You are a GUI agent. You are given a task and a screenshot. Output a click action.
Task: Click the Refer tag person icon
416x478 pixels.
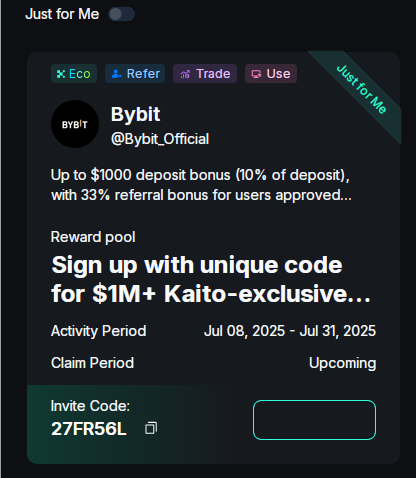(116, 74)
